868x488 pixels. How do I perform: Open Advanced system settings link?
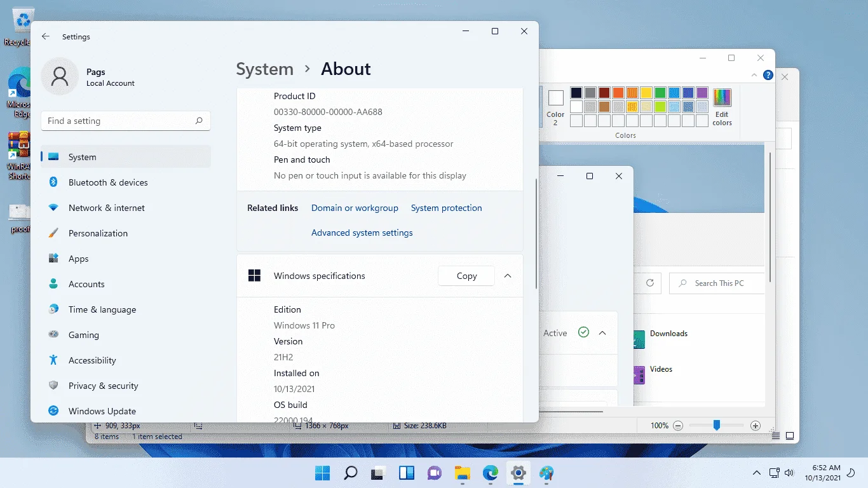coord(362,233)
